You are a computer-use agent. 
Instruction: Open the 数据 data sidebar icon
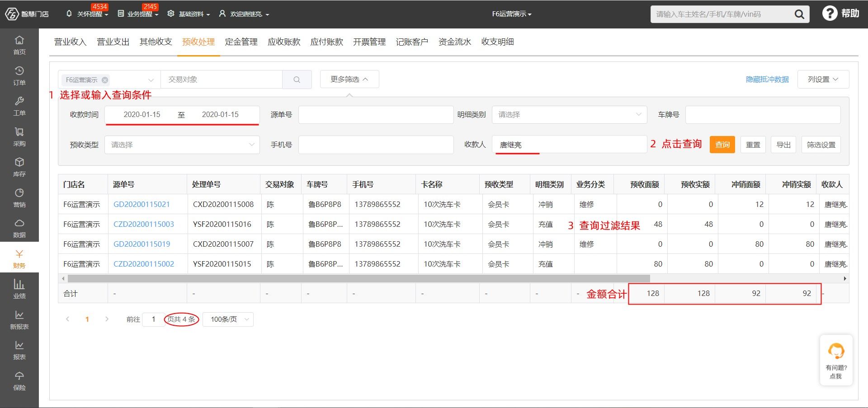(x=19, y=228)
